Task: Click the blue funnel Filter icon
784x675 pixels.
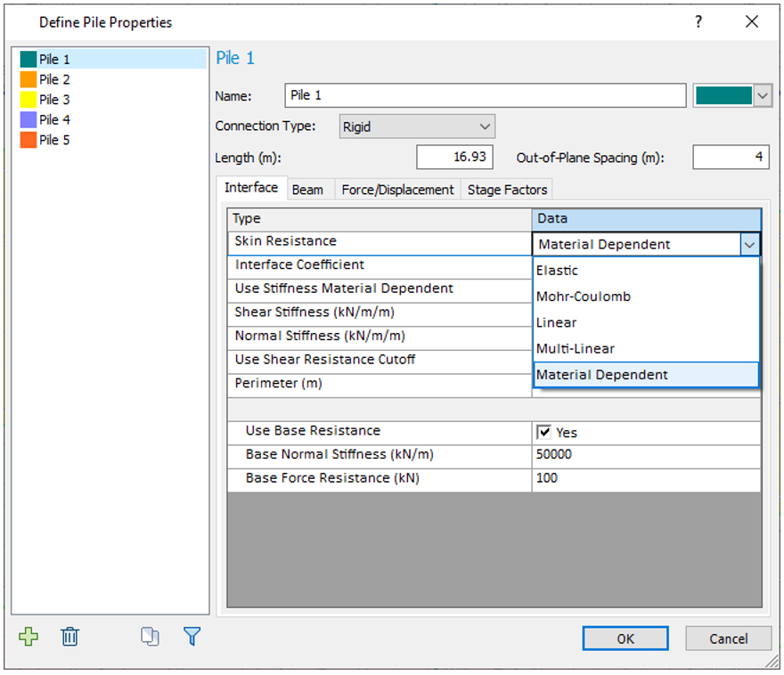Action: 192,637
